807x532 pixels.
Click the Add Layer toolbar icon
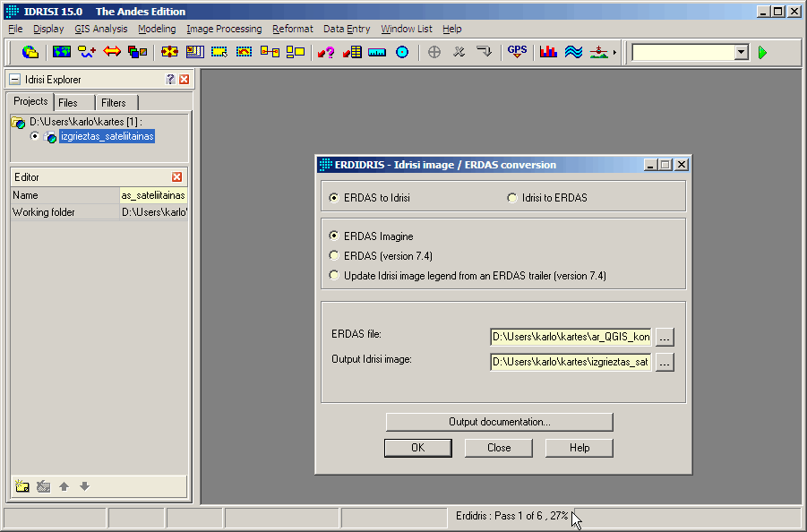pyautogui.click(x=87, y=52)
